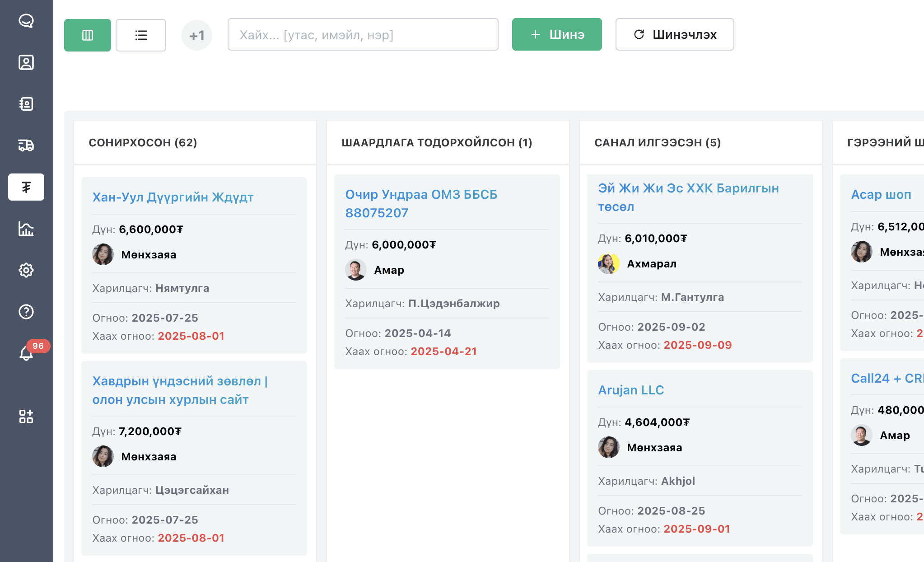Screen dimensions: 924x562
Task: Open the Хан-Уул Дүүргийн Ждудт deal
Action: pyautogui.click(x=173, y=197)
